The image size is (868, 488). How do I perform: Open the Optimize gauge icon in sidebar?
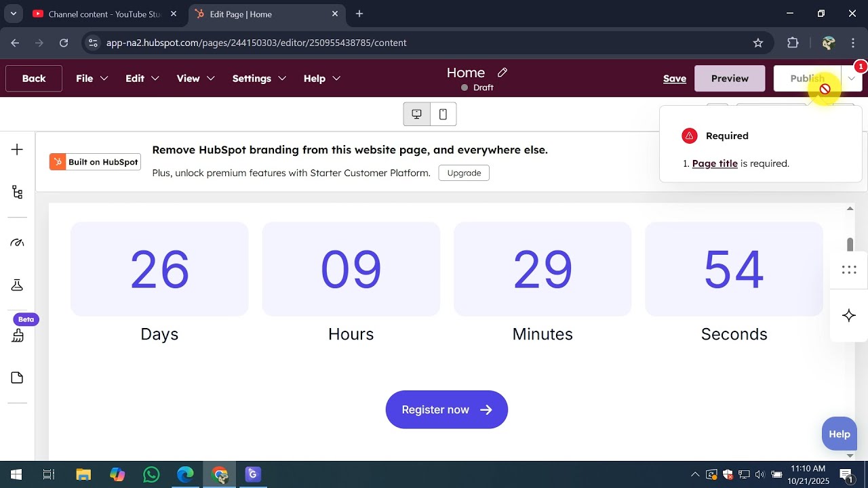coord(18,243)
